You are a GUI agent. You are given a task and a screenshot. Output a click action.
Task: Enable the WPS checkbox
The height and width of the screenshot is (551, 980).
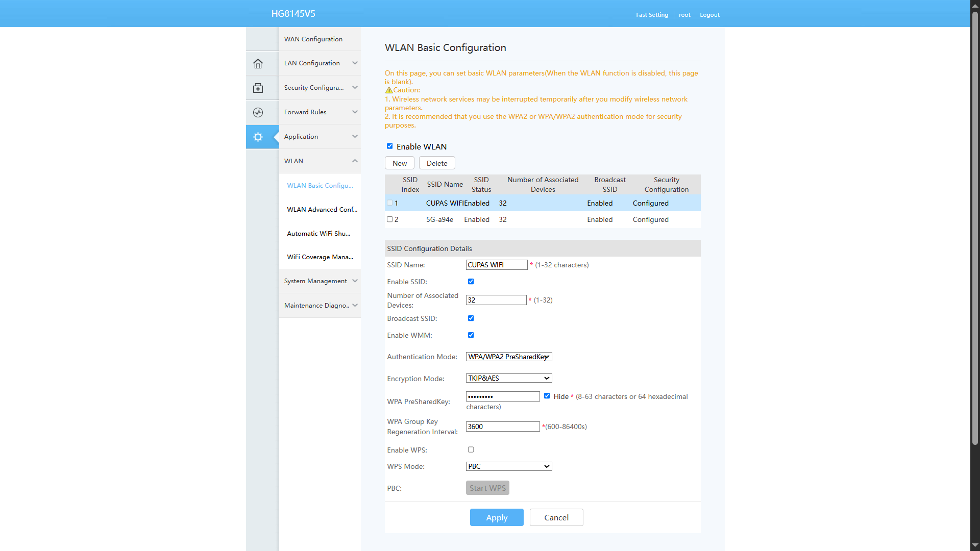(x=471, y=450)
